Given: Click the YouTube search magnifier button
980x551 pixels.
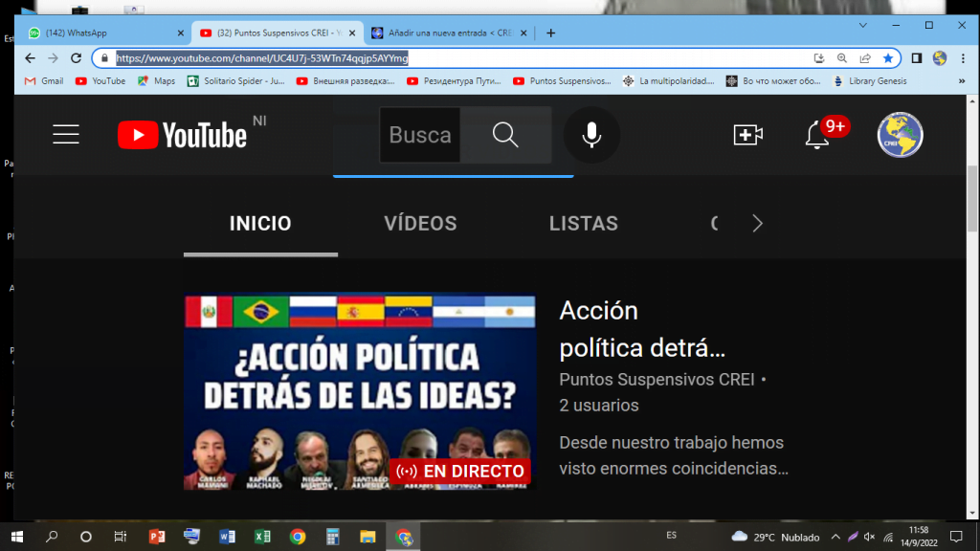Looking at the screenshot, I should point(505,135).
